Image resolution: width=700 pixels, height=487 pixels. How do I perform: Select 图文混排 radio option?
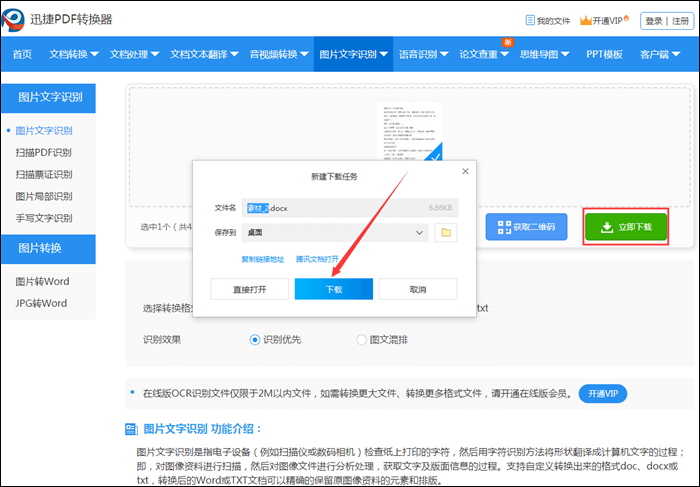361,340
